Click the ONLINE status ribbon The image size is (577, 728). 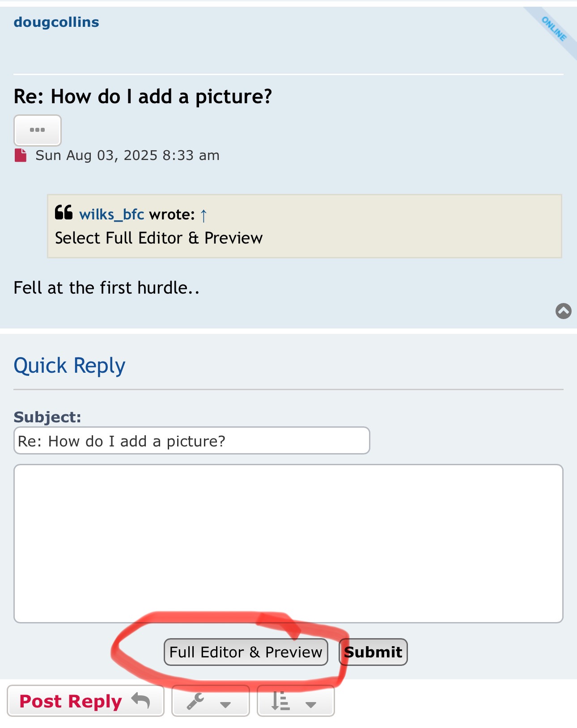coord(554,29)
